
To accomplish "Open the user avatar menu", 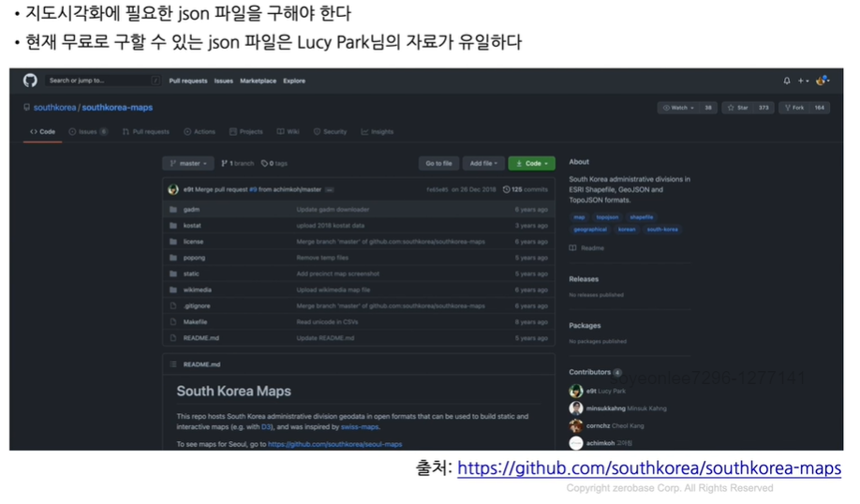I will pyautogui.click(x=823, y=81).
